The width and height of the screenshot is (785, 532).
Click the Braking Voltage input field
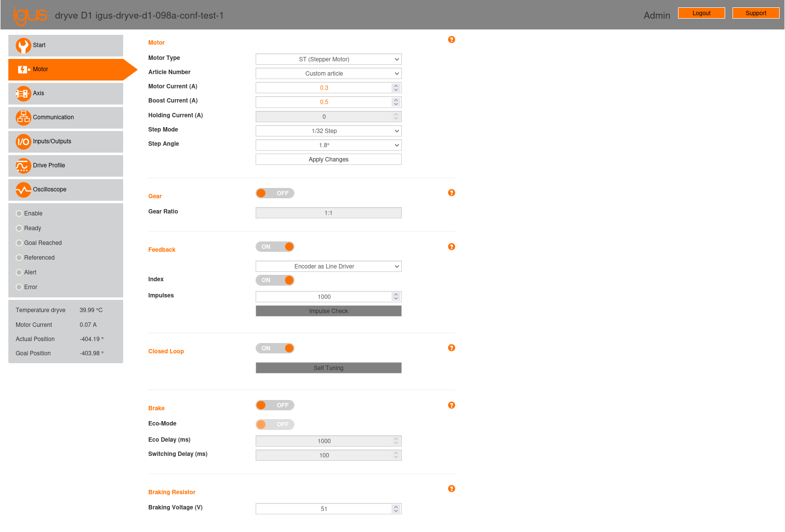coord(323,509)
